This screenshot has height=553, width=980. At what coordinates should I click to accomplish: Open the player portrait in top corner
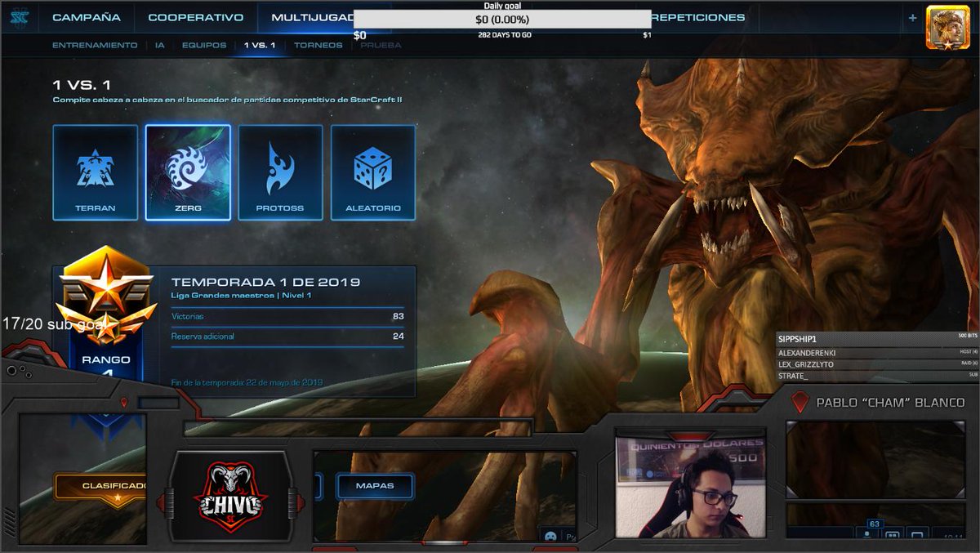[x=947, y=28]
